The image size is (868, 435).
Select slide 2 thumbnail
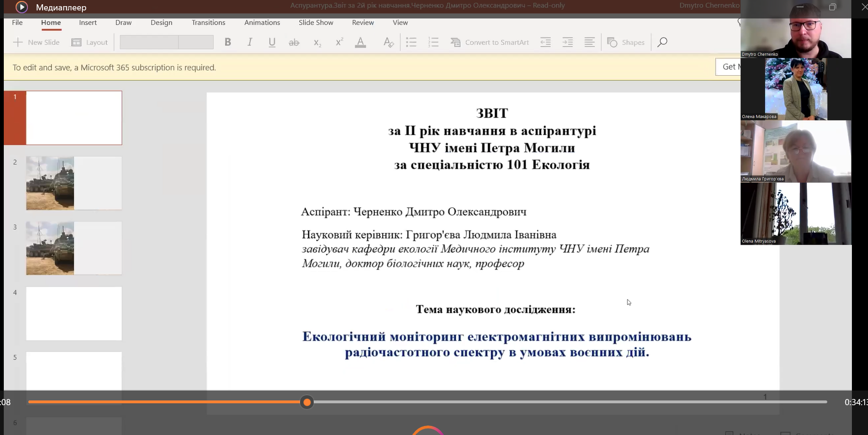pos(74,183)
